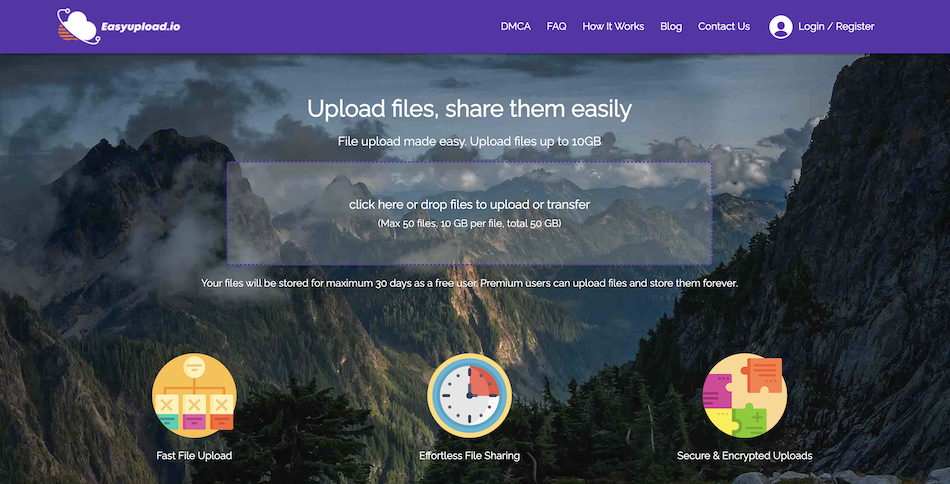The image size is (950, 484).
Task: Click 'Upload files, share them easily' heading
Action: 470,109
